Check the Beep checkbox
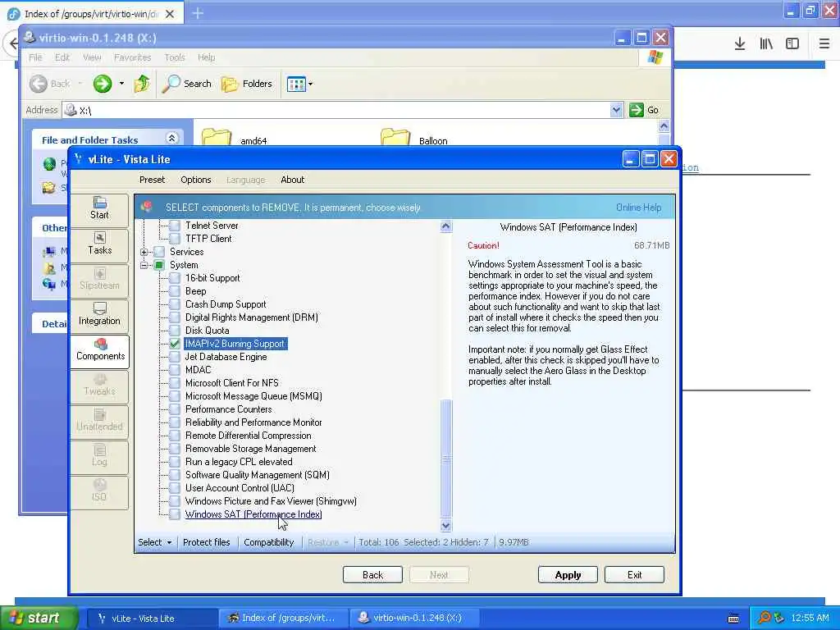840x630 pixels. coord(175,291)
